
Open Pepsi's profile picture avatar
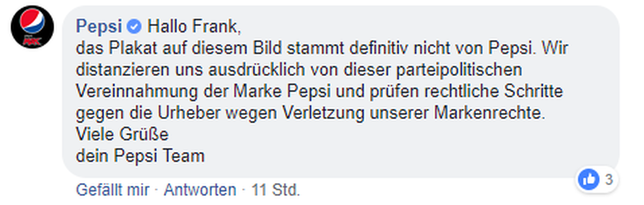click(32, 27)
